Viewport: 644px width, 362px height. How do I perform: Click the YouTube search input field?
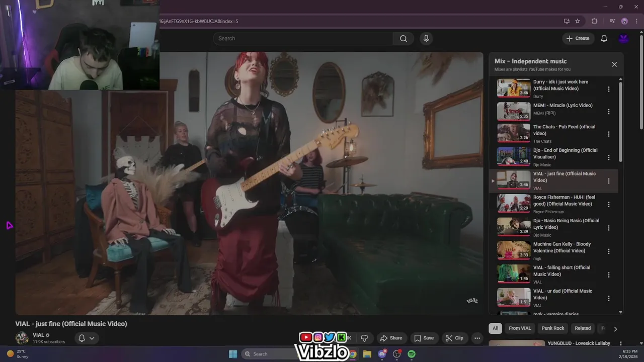[303, 39]
